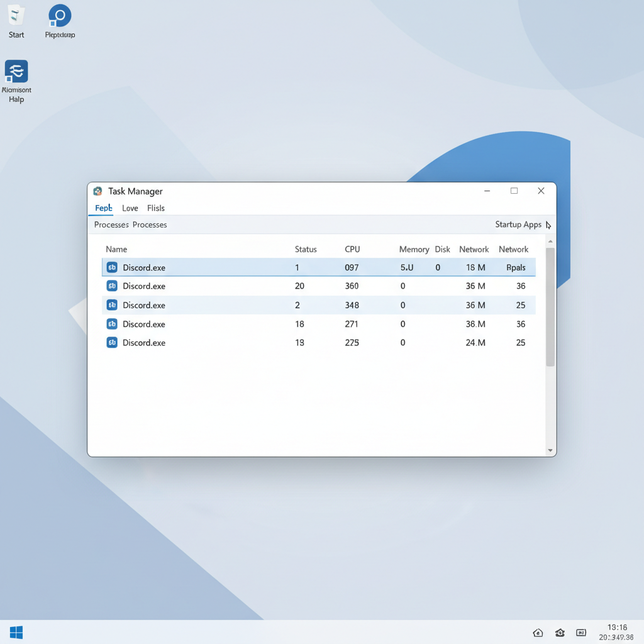Viewport: 644px width, 644px height.
Task: Select the Discord.exe row with CPU 225
Action: click(319, 342)
